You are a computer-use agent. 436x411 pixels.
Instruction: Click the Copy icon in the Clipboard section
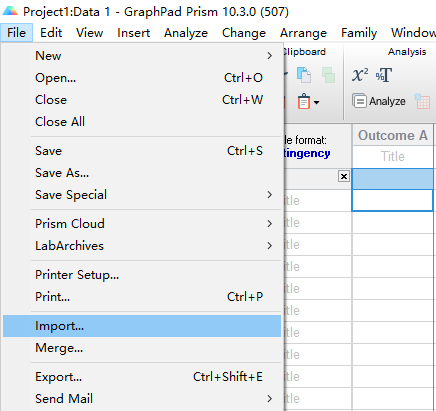coord(304,75)
